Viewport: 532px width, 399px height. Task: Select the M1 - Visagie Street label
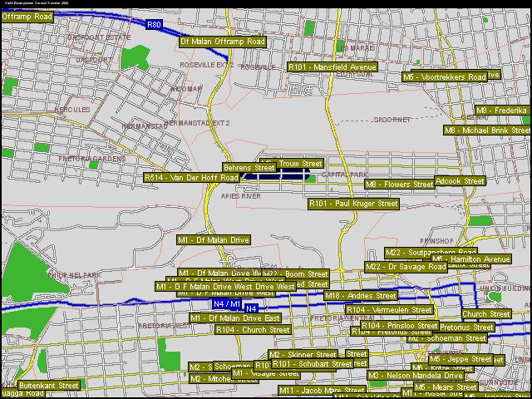click(x=266, y=373)
